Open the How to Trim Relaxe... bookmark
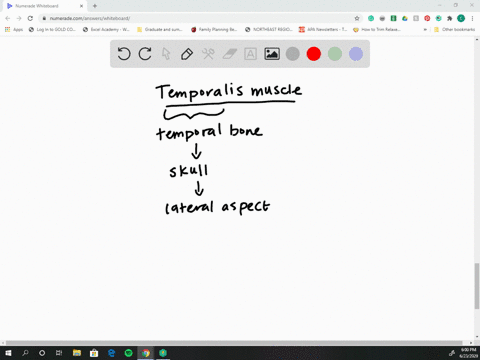This screenshot has height=360, width=480. [x=377, y=29]
